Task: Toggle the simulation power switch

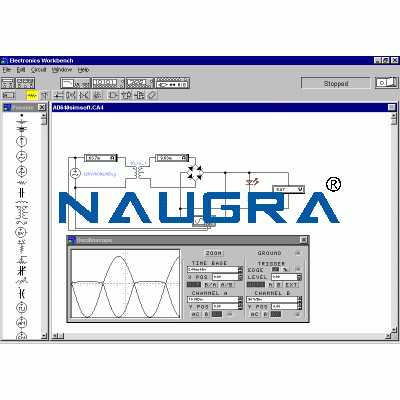Action: click(387, 83)
